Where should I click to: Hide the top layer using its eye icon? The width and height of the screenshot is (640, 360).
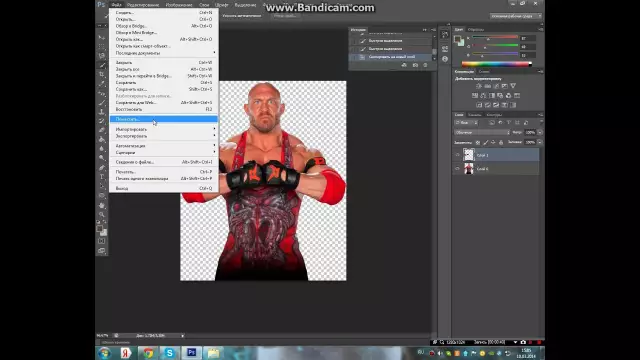coord(457,155)
